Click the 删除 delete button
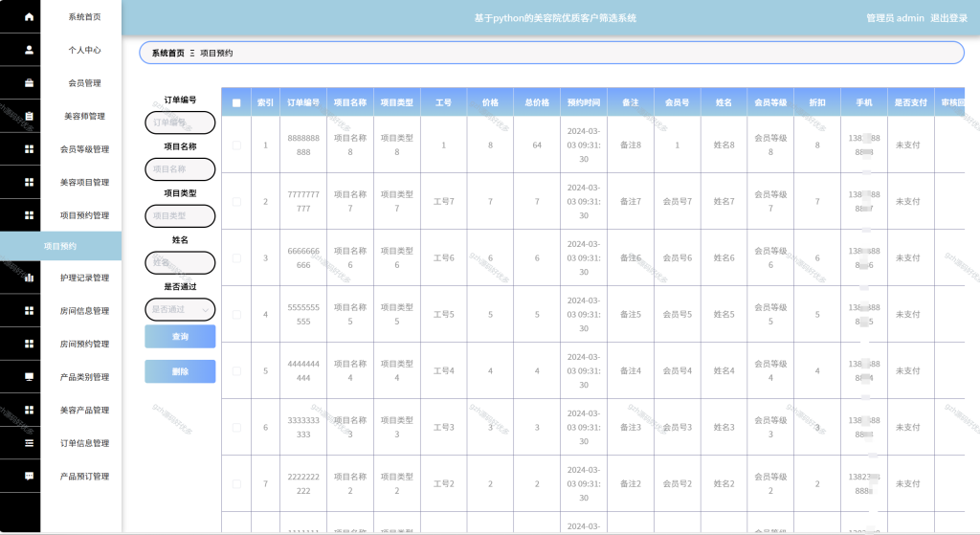This screenshot has width=980, height=535. (x=180, y=371)
